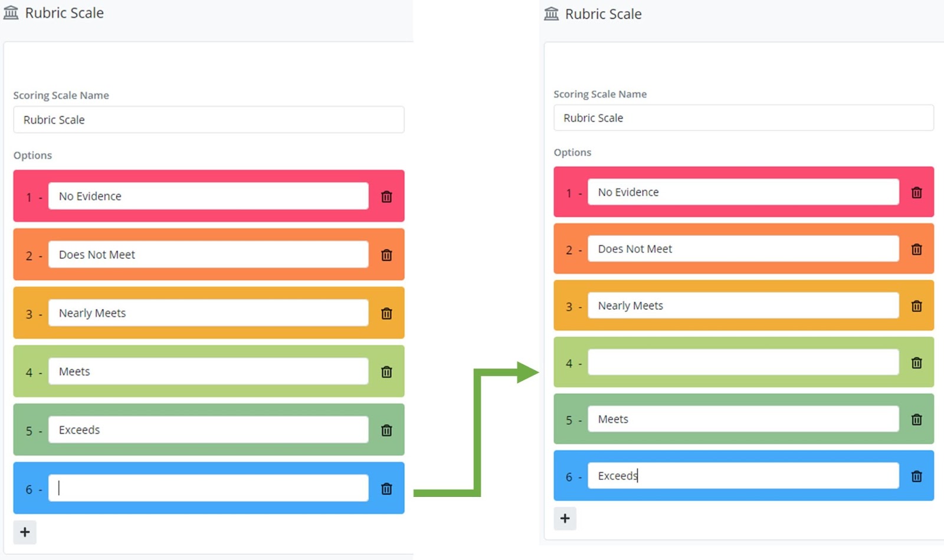Add a new option in left panel
Screen dimensions: 944x560
(x=25, y=532)
